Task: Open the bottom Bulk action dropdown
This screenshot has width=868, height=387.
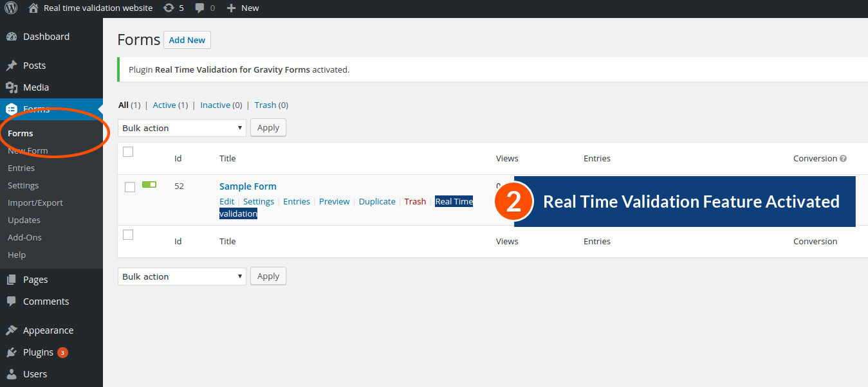Action: (182, 276)
